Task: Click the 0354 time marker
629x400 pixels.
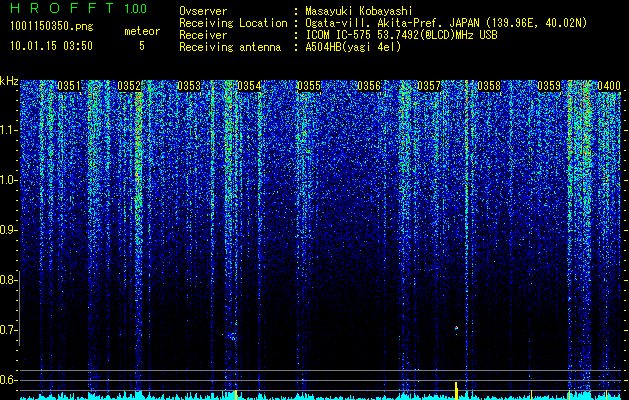Action: 249,86
